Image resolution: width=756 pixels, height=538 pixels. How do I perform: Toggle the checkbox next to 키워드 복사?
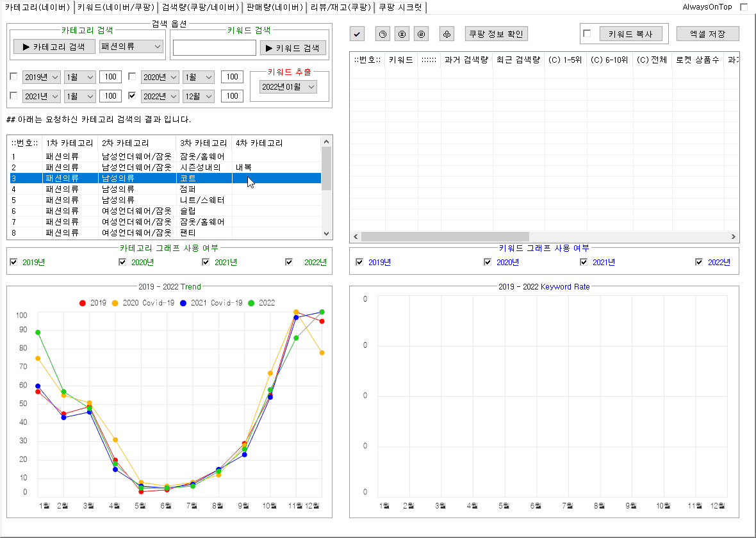pyautogui.click(x=587, y=34)
